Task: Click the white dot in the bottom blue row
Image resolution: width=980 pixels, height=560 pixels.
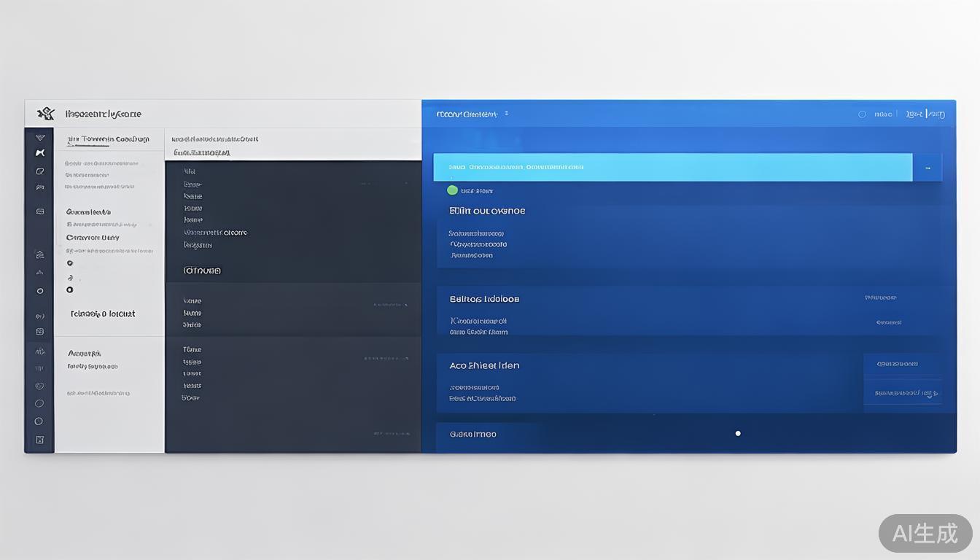Action: (x=738, y=434)
